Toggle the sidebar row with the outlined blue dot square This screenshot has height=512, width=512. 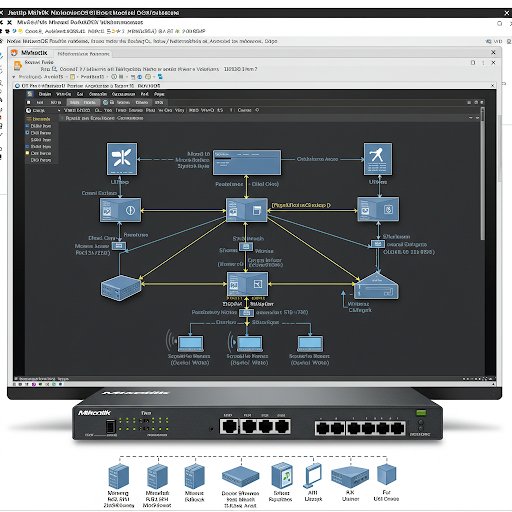point(38,133)
